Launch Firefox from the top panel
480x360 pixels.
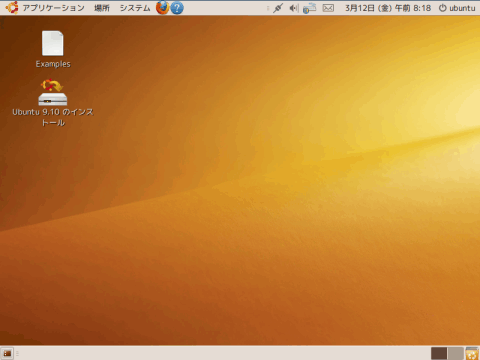(162, 8)
